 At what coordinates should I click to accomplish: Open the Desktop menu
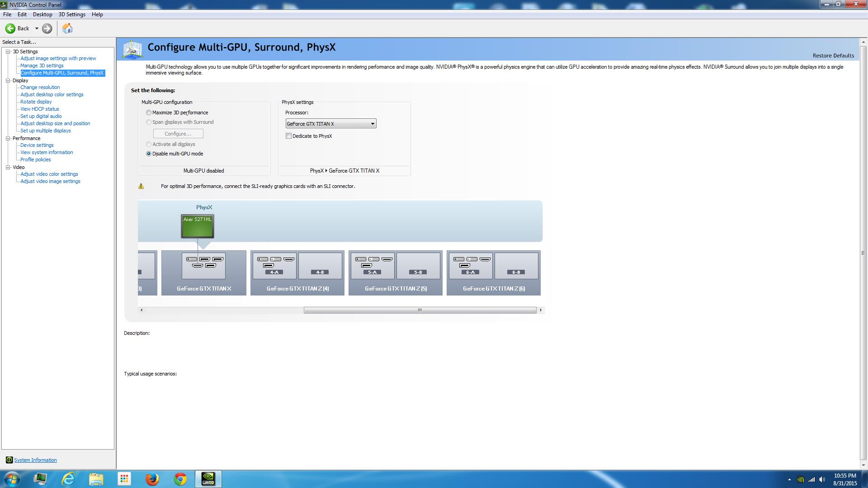(42, 14)
